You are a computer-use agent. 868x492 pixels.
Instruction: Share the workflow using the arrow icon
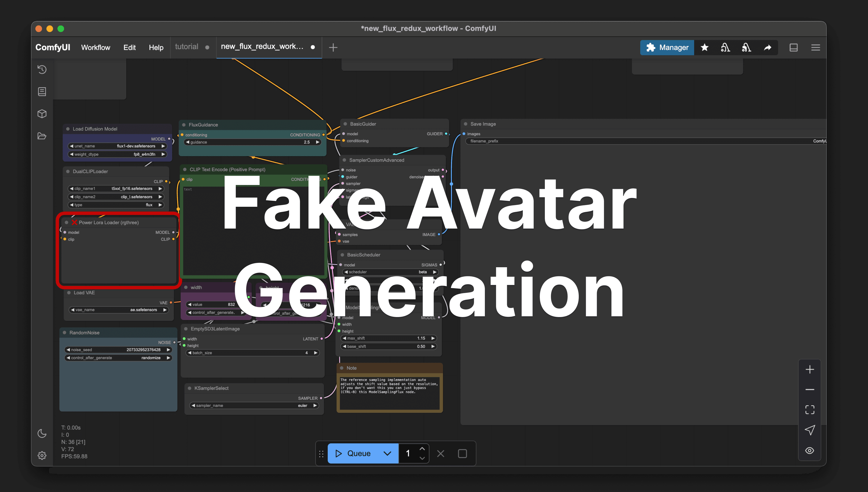coord(768,47)
